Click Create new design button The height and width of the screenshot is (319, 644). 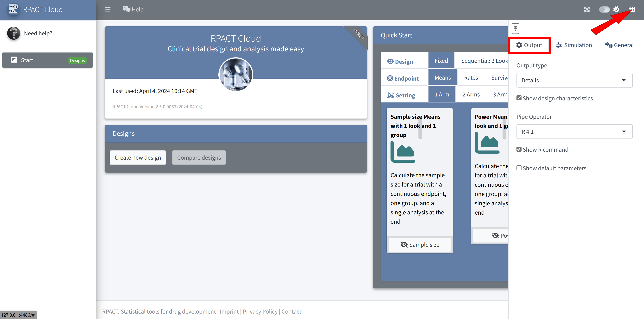pyautogui.click(x=138, y=158)
